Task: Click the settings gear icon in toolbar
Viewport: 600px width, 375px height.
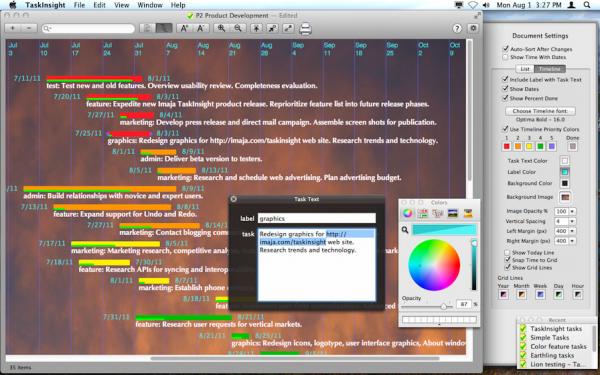Action: pos(473,28)
